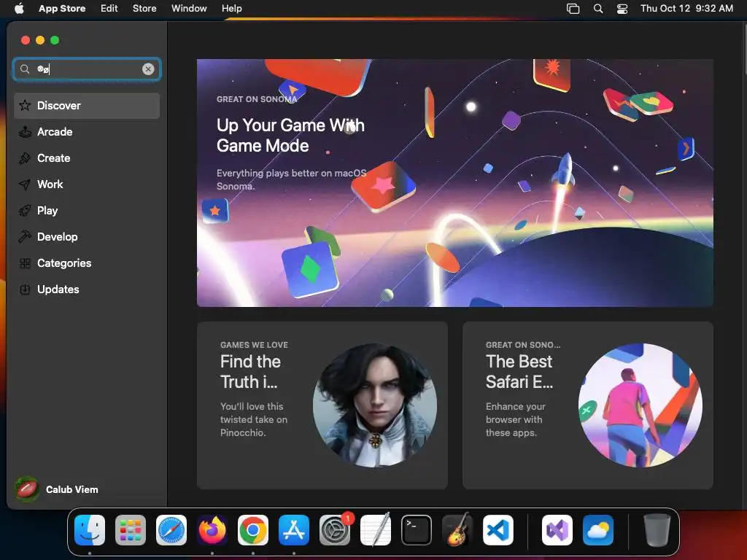Open the 'Find the Truth i...' story card
Screen dimensions: 747x560
point(322,405)
